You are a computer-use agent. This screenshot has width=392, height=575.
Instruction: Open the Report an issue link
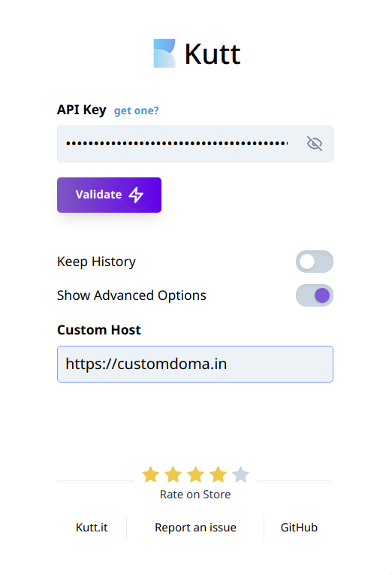click(x=195, y=528)
